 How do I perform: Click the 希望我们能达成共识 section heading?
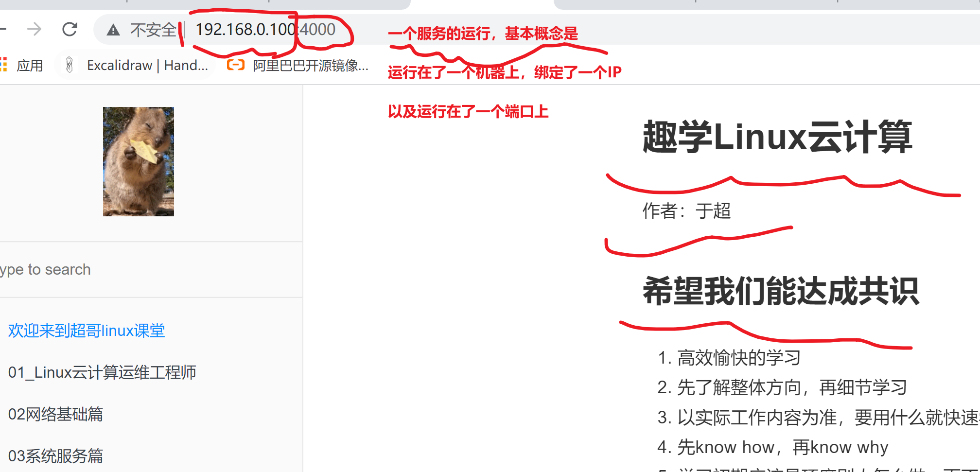pyautogui.click(x=781, y=291)
